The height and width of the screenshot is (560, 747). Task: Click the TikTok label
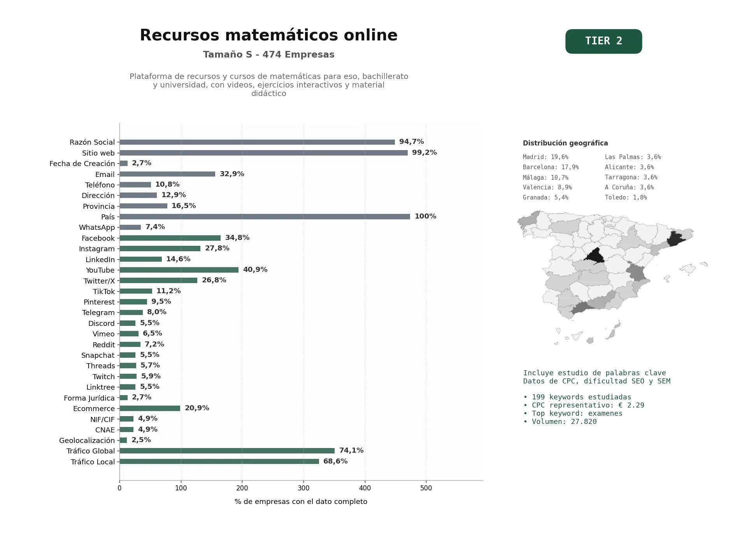[x=104, y=291]
